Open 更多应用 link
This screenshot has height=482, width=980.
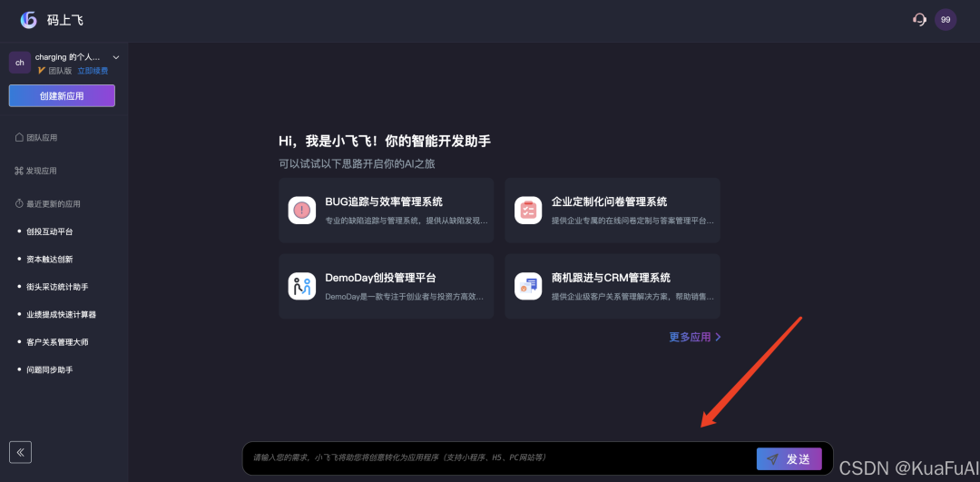click(x=695, y=337)
